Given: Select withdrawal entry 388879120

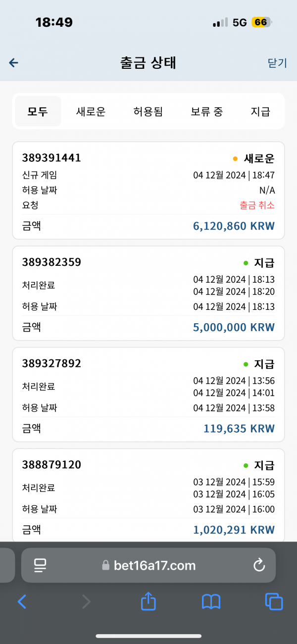Looking at the screenshot, I should point(148,495).
